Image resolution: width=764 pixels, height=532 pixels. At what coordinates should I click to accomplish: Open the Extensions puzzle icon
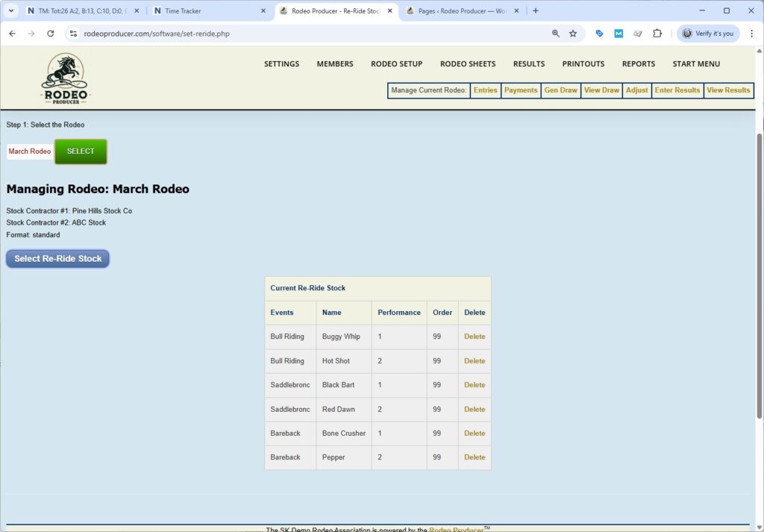[x=657, y=34]
